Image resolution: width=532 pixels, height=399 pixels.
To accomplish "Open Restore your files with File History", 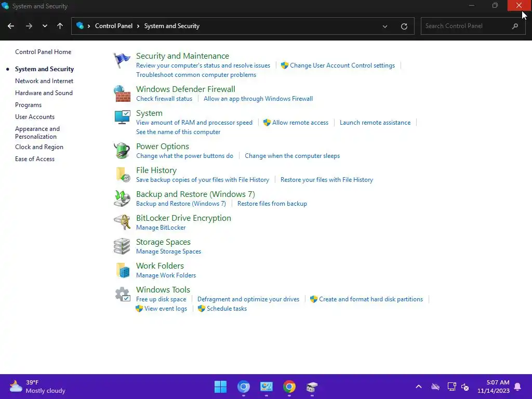I will point(327,180).
